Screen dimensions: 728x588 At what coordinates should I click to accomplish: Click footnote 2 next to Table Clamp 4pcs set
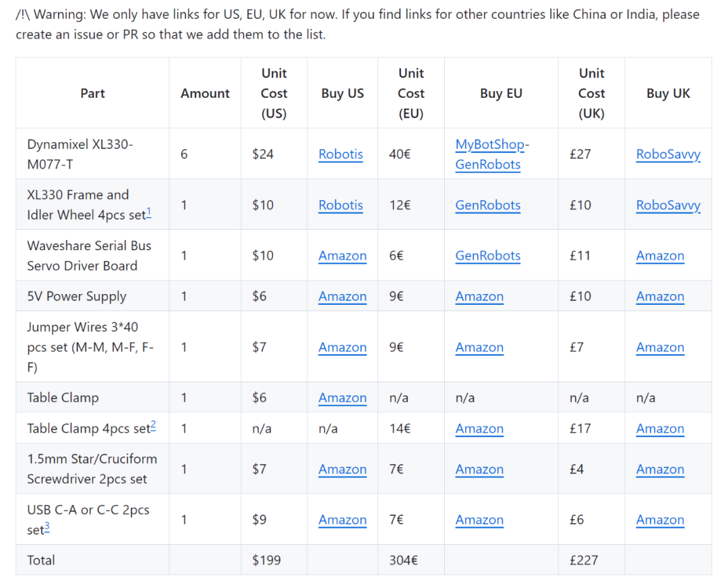pos(154,425)
